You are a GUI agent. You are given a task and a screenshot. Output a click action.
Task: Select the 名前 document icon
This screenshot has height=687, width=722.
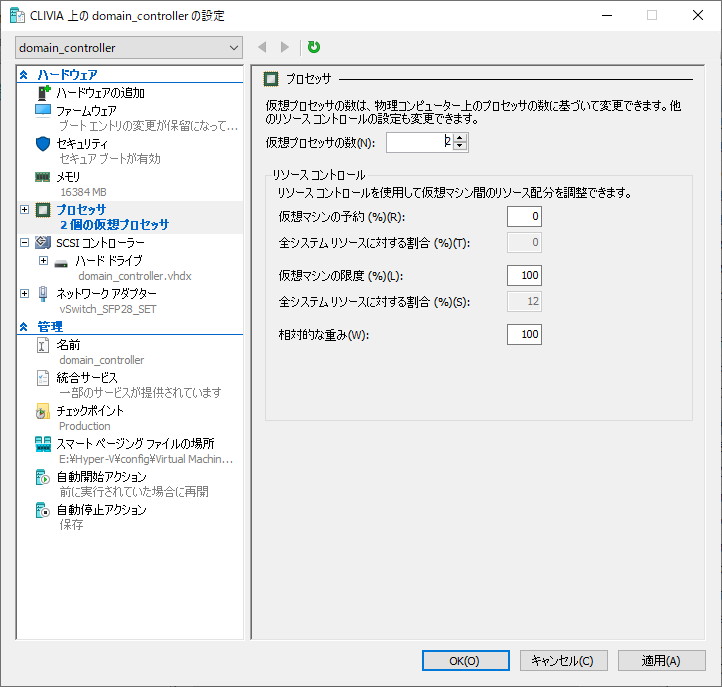[42, 345]
